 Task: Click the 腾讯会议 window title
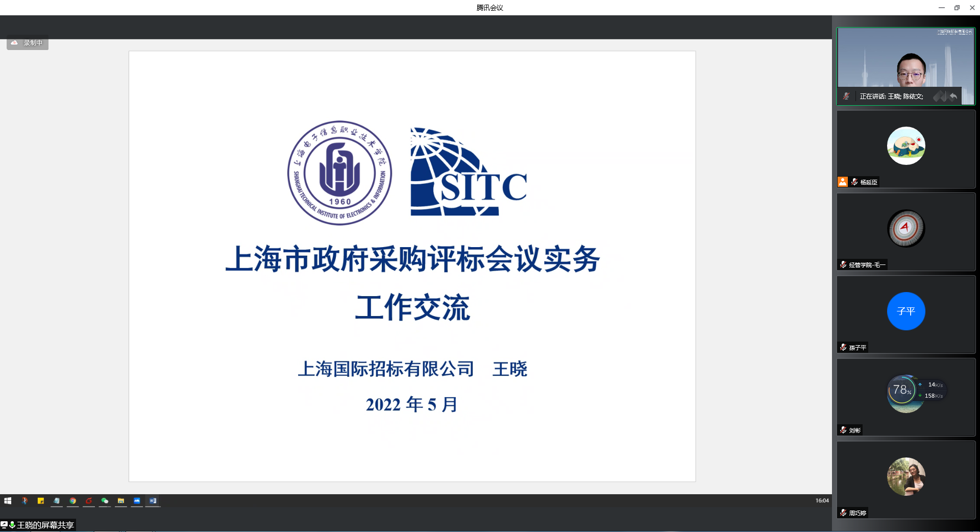(489, 8)
